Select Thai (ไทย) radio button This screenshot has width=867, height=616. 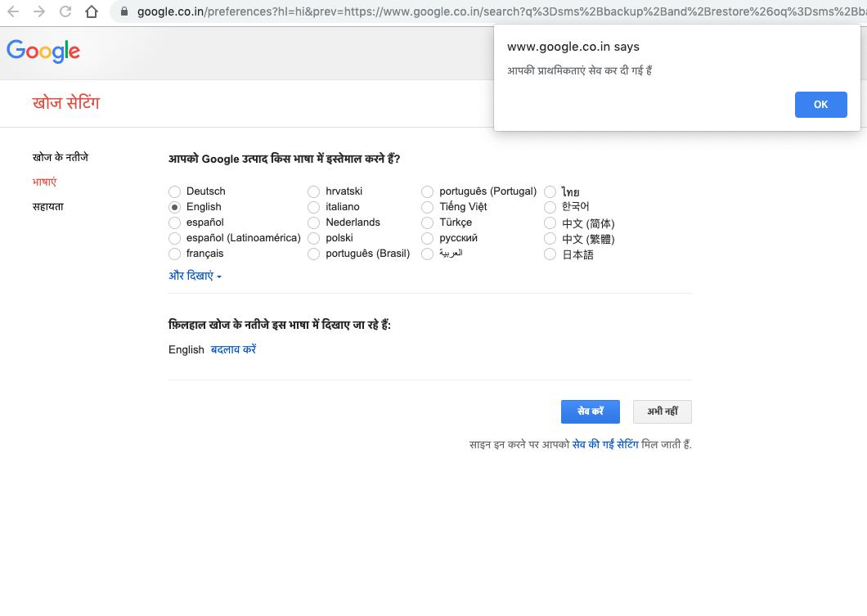coord(550,191)
